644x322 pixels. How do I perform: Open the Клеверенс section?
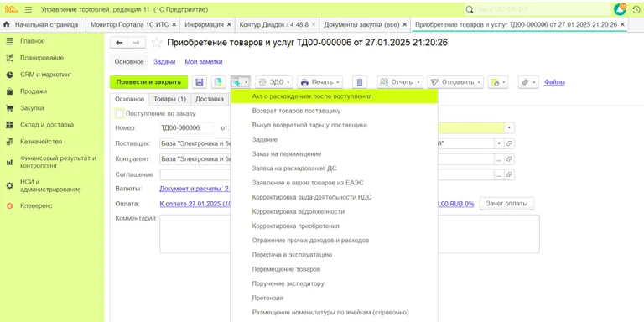tap(36, 205)
